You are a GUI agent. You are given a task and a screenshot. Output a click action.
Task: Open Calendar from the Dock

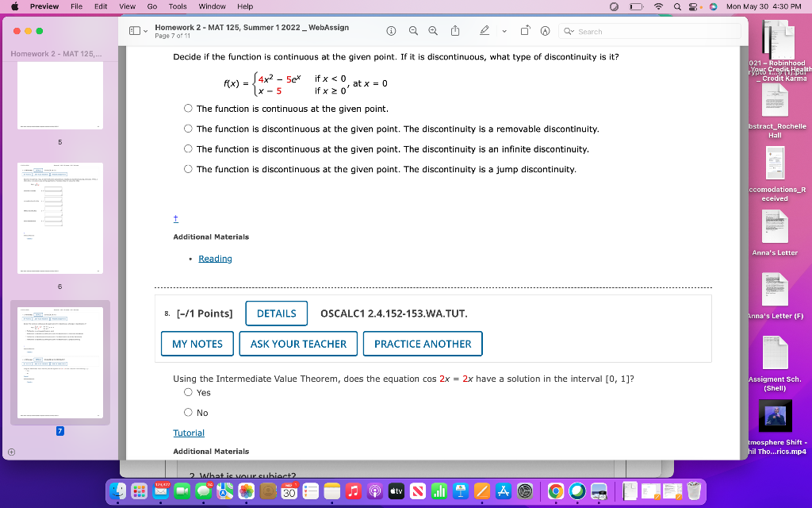[x=289, y=491]
